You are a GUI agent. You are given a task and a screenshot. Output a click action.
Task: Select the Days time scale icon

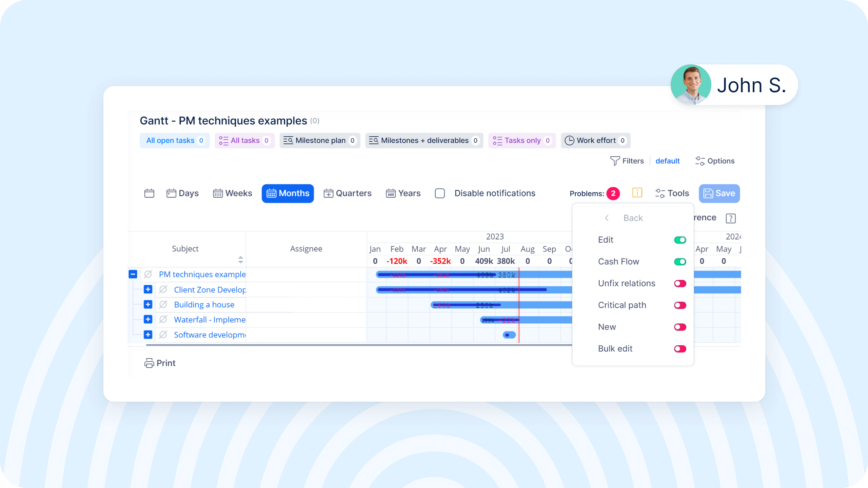[x=171, y=193]
